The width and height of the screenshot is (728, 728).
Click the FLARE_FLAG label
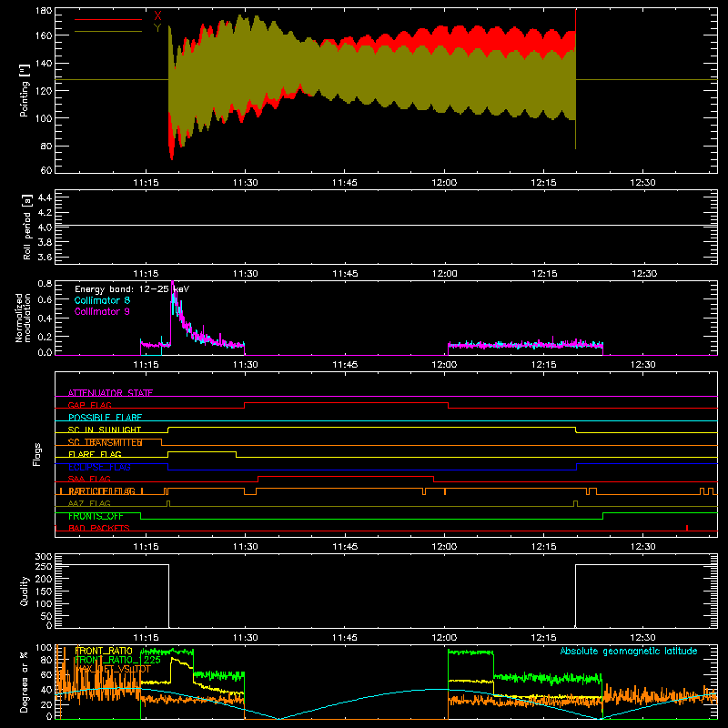95,454
